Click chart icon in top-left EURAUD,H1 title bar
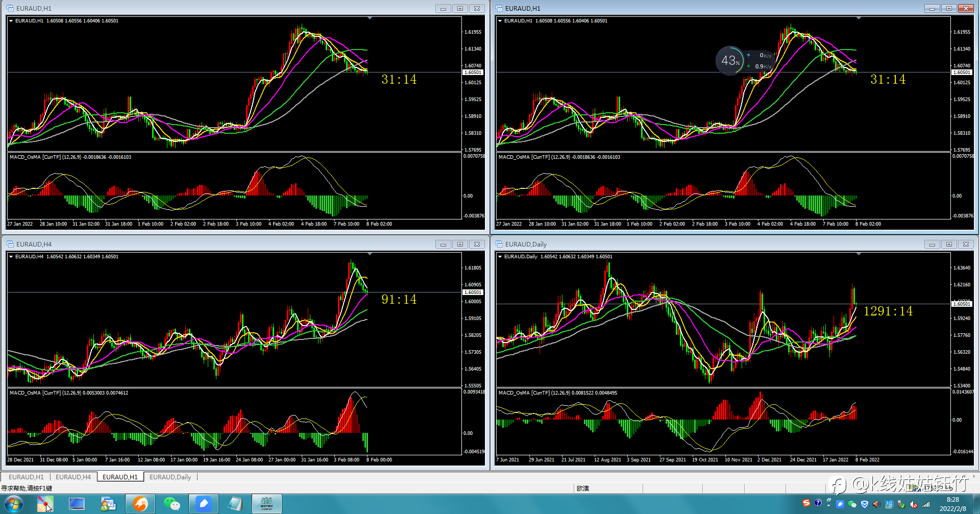 [x=10, y=8]
